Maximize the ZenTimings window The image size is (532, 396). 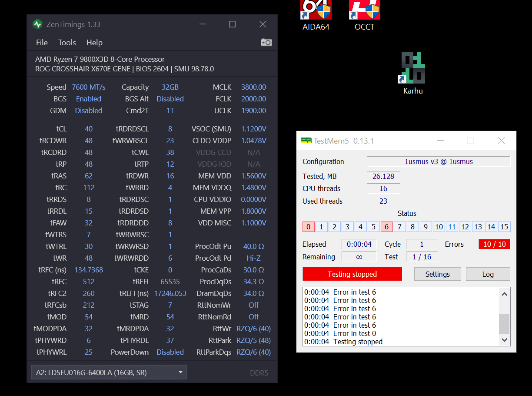click(232, 24)
